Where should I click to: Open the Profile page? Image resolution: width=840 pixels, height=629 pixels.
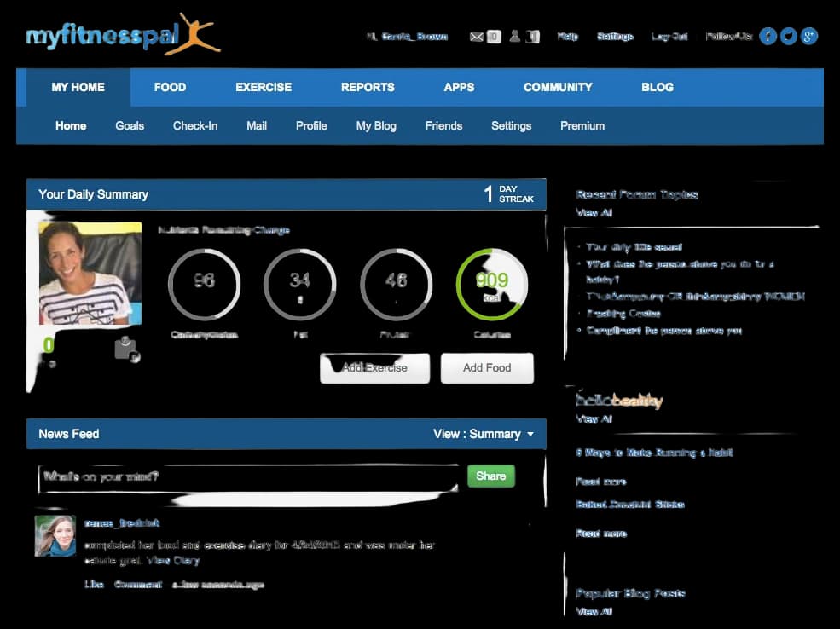coord(311,126)
